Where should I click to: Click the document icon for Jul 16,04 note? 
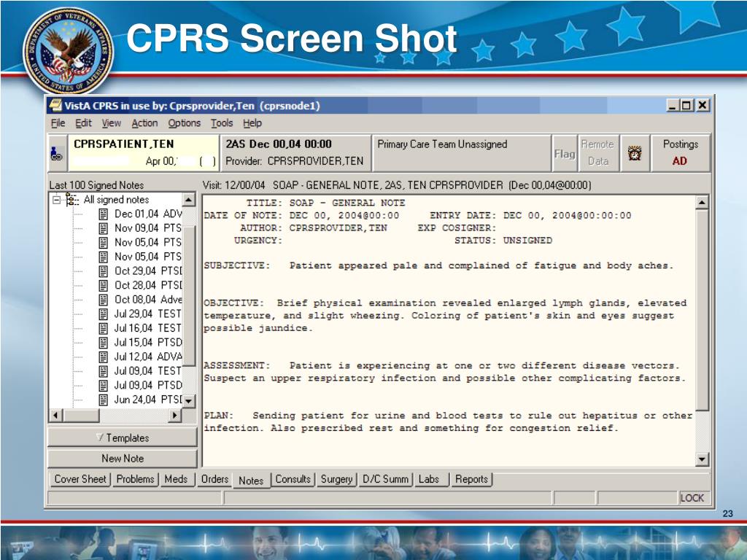(103, 329)
